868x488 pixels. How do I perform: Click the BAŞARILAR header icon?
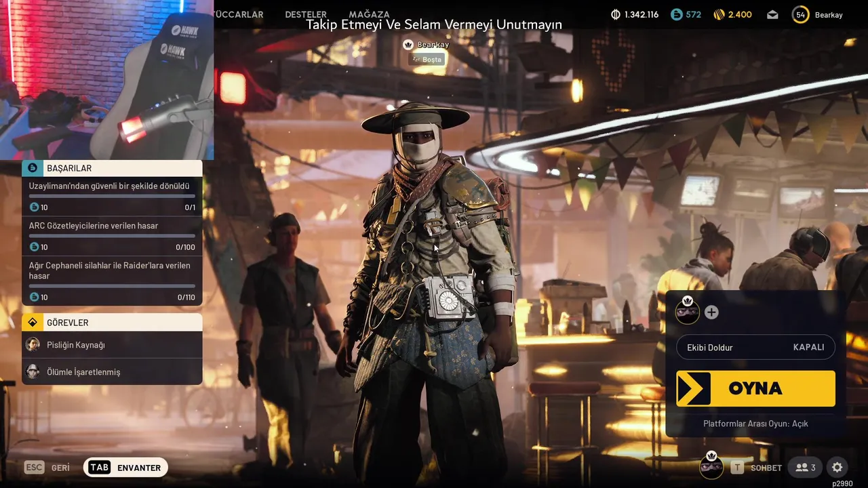pyautogui.click(x=32, y=168)
